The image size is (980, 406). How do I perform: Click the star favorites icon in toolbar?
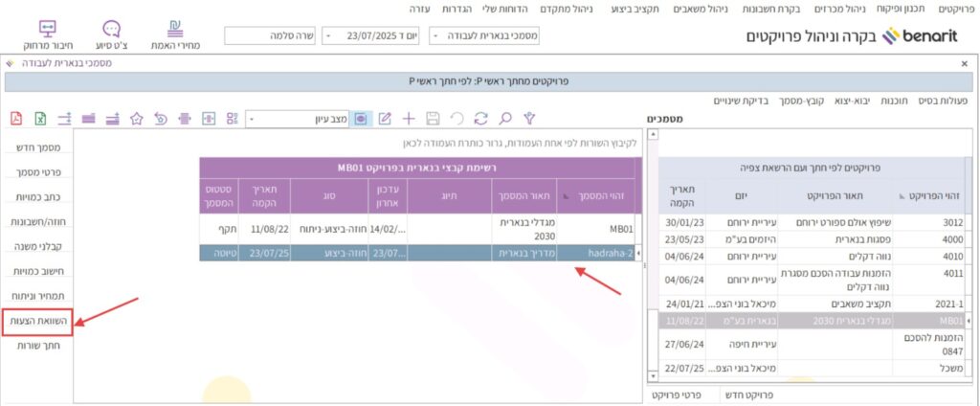pos(137,119)
